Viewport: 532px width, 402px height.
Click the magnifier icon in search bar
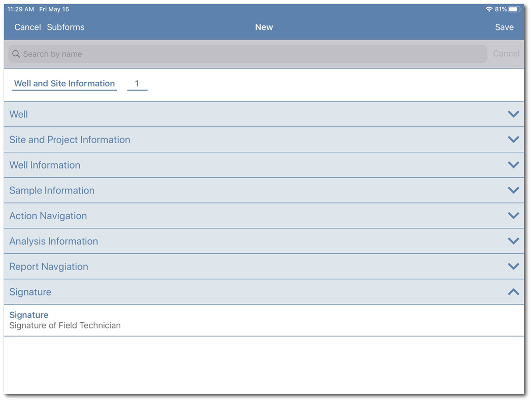(16, 54)
